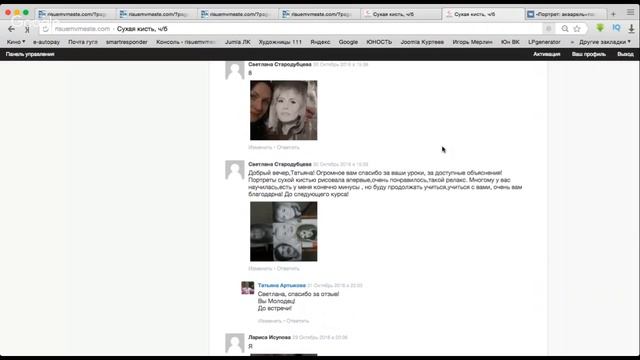The height and width of the screenshot is (360, 640).
Task: Reload the page with the refresh icon
Action: click(45, 29)
